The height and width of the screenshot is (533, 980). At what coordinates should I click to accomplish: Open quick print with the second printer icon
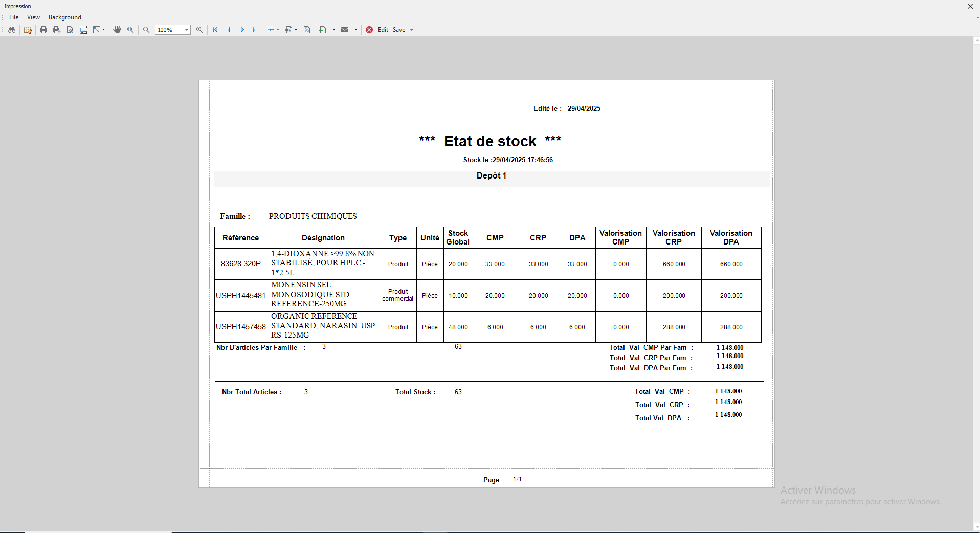pos(56,30)
